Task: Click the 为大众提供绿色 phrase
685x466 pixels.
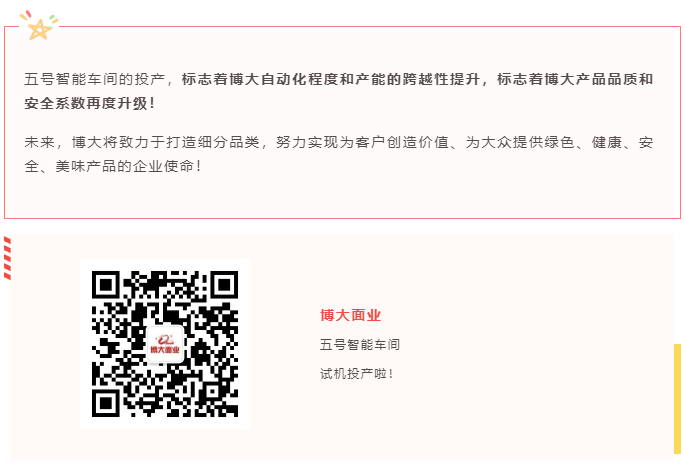Action: (x=520, y=142)
